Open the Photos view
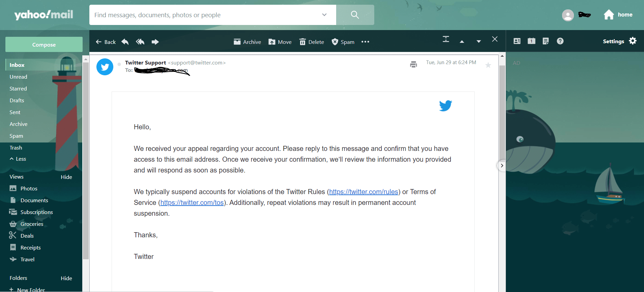This screenshot has height=292, width=644. click(x=24, y=188)
